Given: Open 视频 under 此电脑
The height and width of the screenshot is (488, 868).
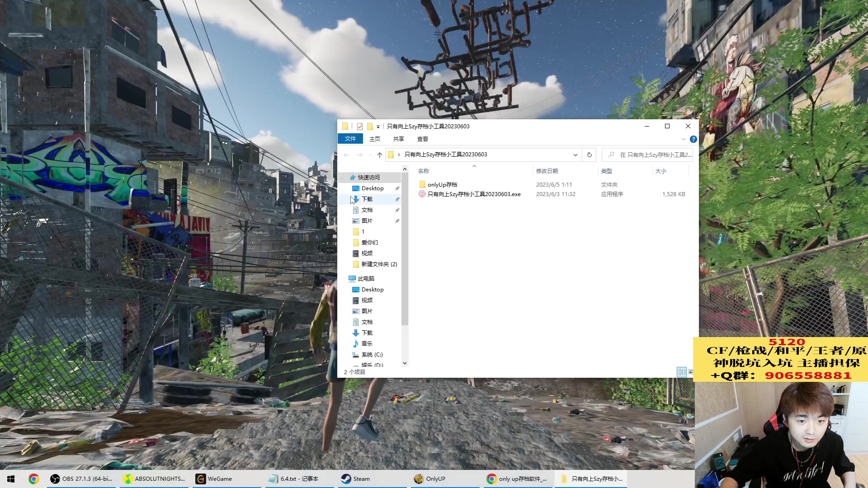Looking at the screenshot, I should [x=367, y=300].
